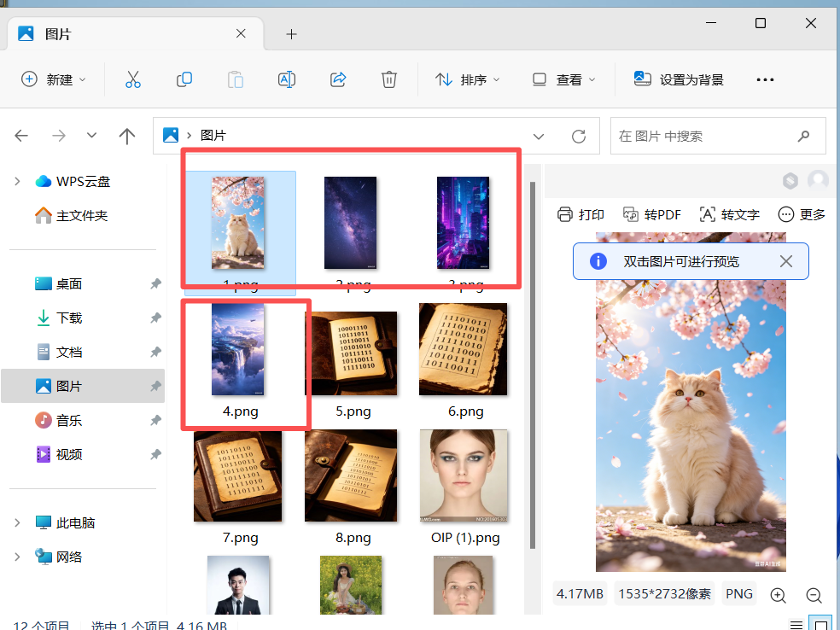Unpin 视频 using its pin icon

(x=156, y=454)
